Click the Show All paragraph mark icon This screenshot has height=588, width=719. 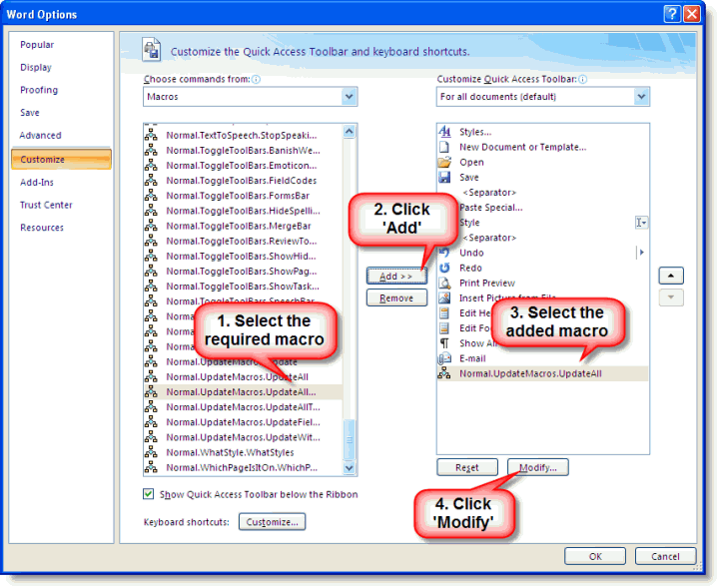444,343
